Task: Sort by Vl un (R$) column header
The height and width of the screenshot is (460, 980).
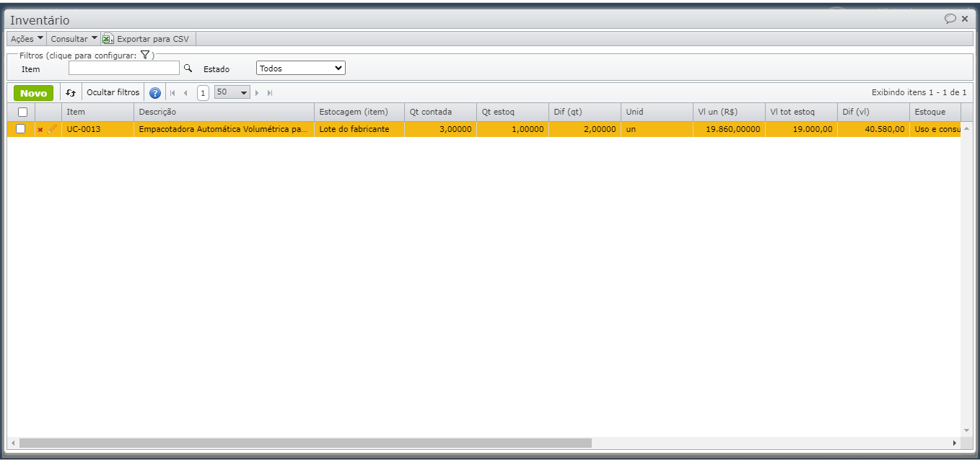Action: pos(729,112)
